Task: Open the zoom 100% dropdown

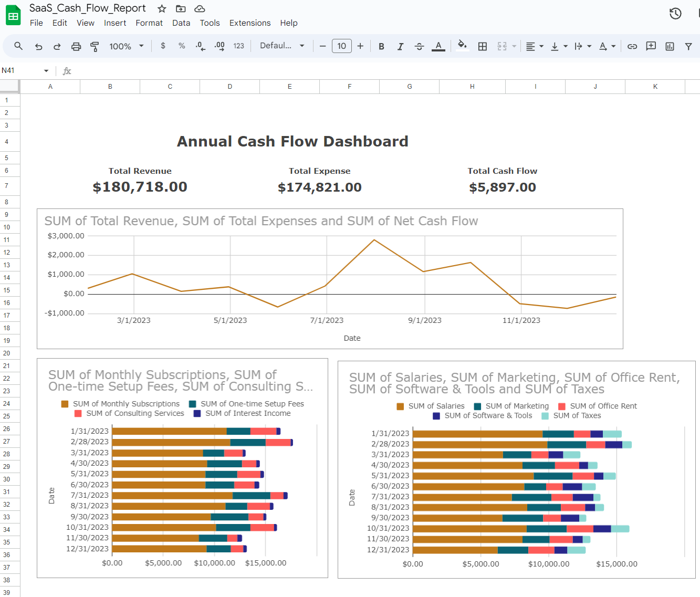Action: (x=126, y=46)
